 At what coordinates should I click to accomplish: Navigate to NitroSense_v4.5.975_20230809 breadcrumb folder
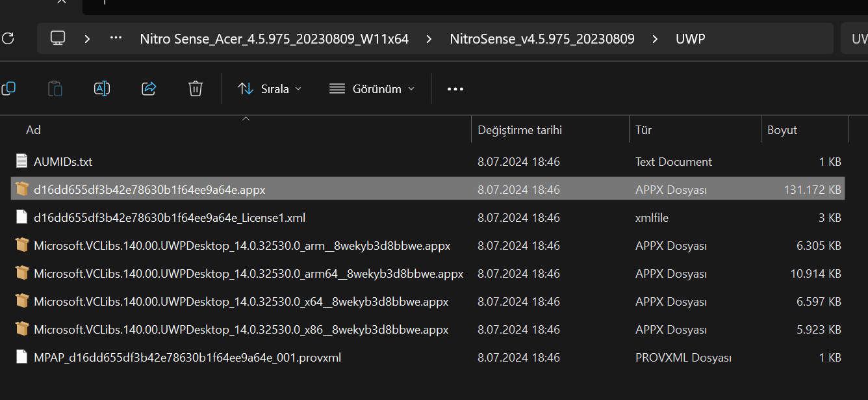click(542, 39)
